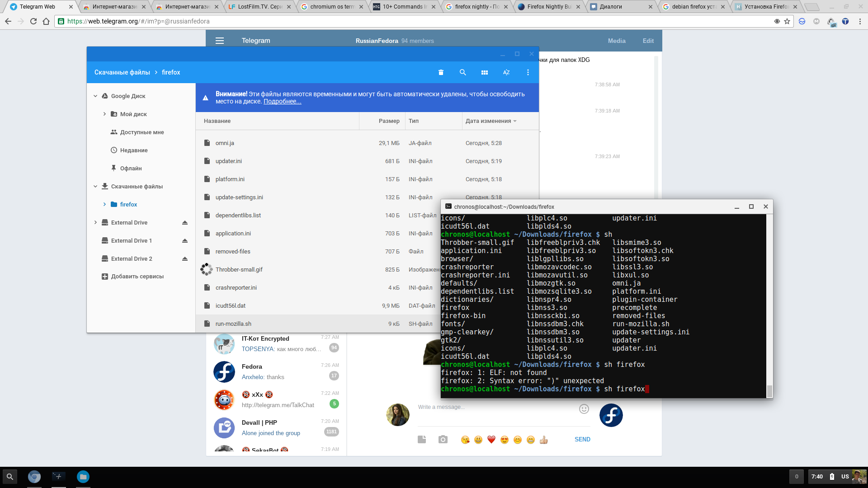Image resolution: width=868 pixels, height=488 pixels.
Task: Collapse the Google Диск tree
Action: (95, 96)
